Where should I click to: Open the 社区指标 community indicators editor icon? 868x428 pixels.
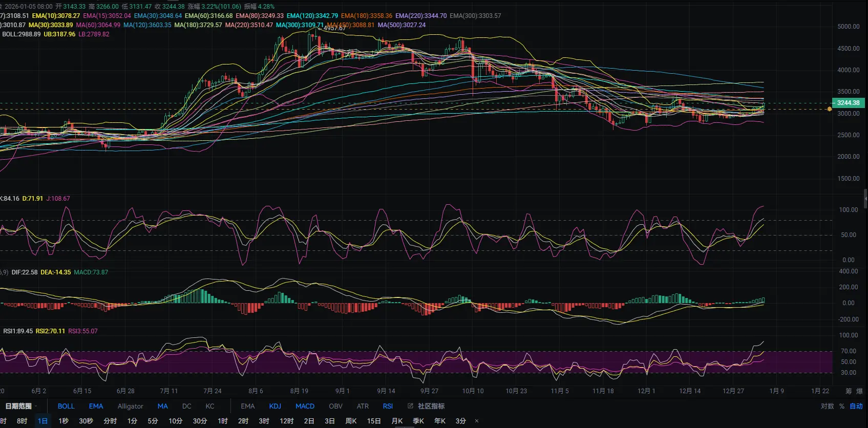tap(410, 406)
